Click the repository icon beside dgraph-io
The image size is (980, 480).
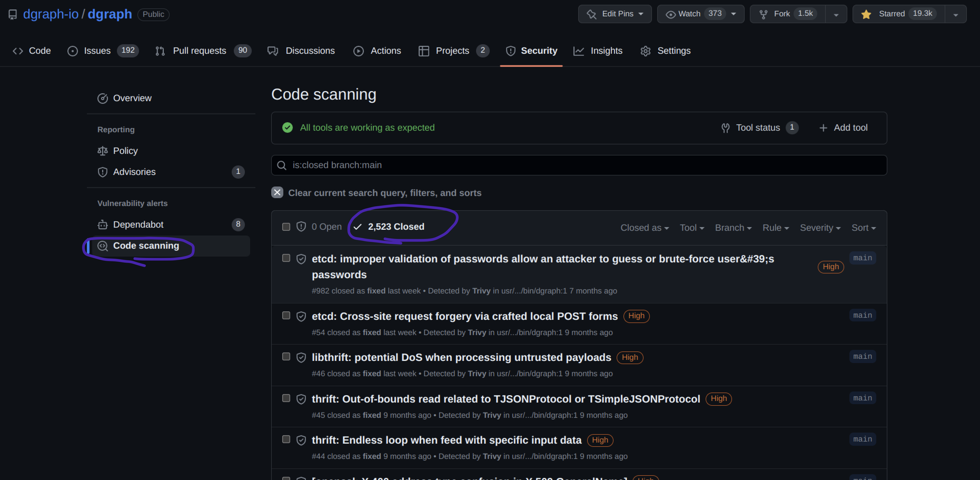(13, 14)
